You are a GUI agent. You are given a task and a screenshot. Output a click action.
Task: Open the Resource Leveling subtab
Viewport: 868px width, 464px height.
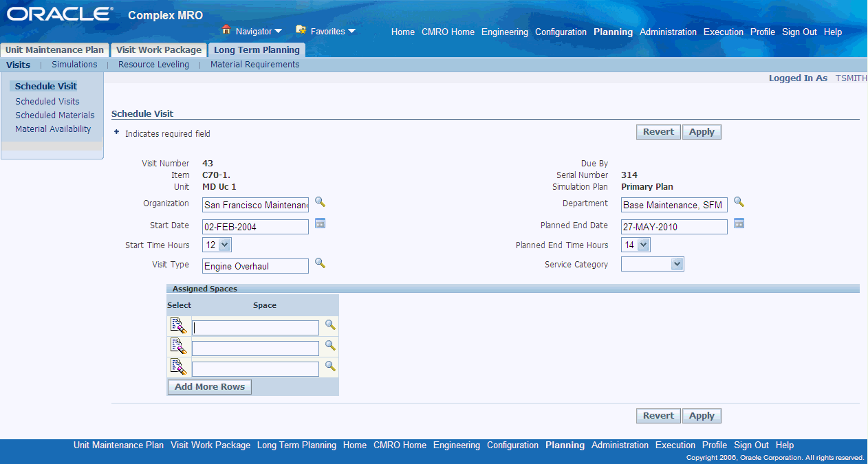click(153, 65)
